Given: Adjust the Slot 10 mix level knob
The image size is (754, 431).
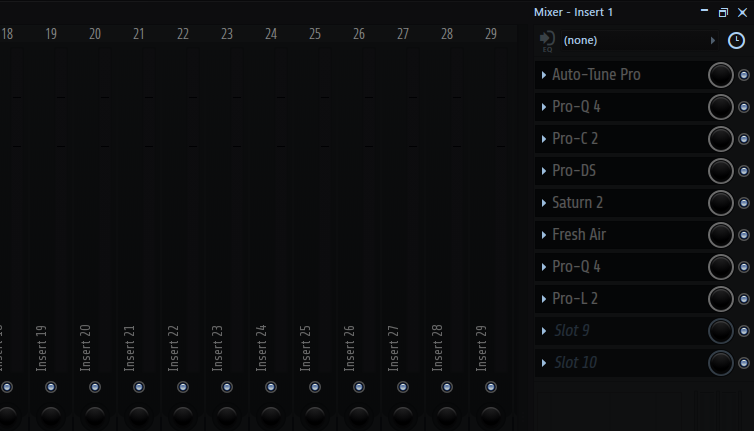Looking at the screenshot, I should 720,363.
